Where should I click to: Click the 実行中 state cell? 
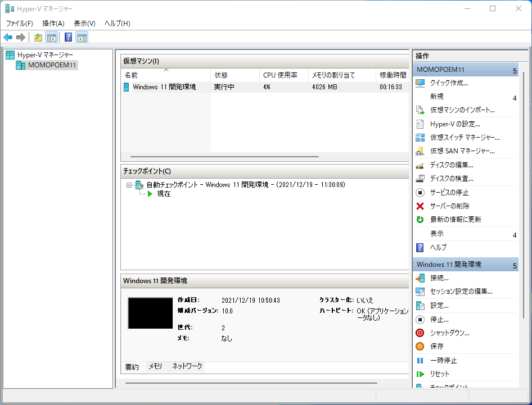point(224,87)
